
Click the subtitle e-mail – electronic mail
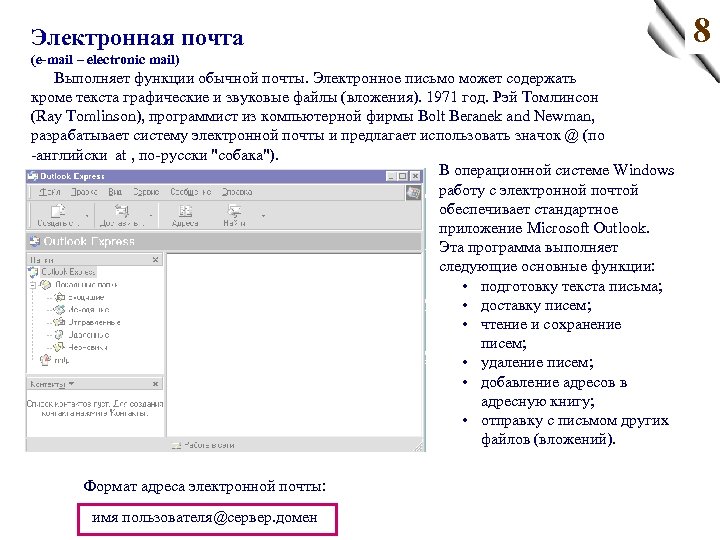click(x=105, y=60)
